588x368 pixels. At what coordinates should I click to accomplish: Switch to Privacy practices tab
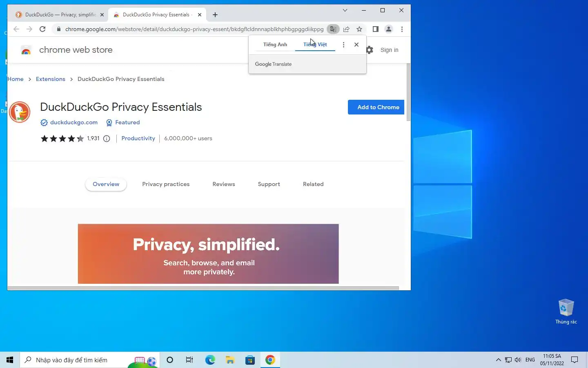click(x=166, y=184)
